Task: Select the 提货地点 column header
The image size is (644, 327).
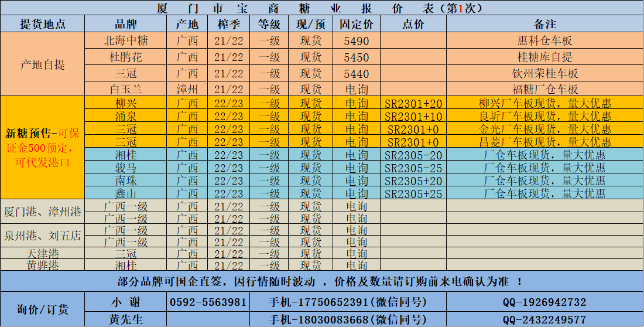Action: pyautogui.click(x=43, y=24)
